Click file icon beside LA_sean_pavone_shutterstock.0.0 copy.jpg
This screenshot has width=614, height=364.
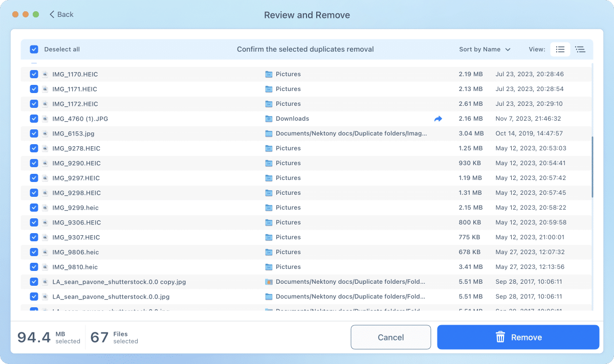(x=46, y=282)
